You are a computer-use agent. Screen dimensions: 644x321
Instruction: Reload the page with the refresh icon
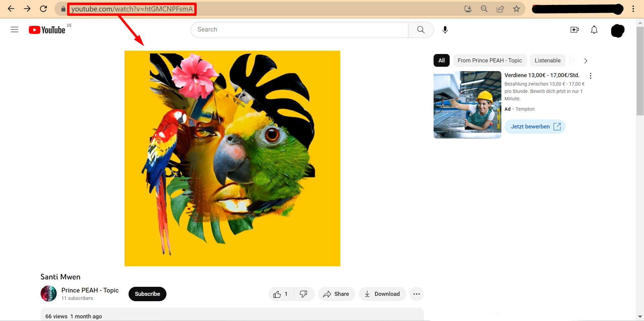43,9
